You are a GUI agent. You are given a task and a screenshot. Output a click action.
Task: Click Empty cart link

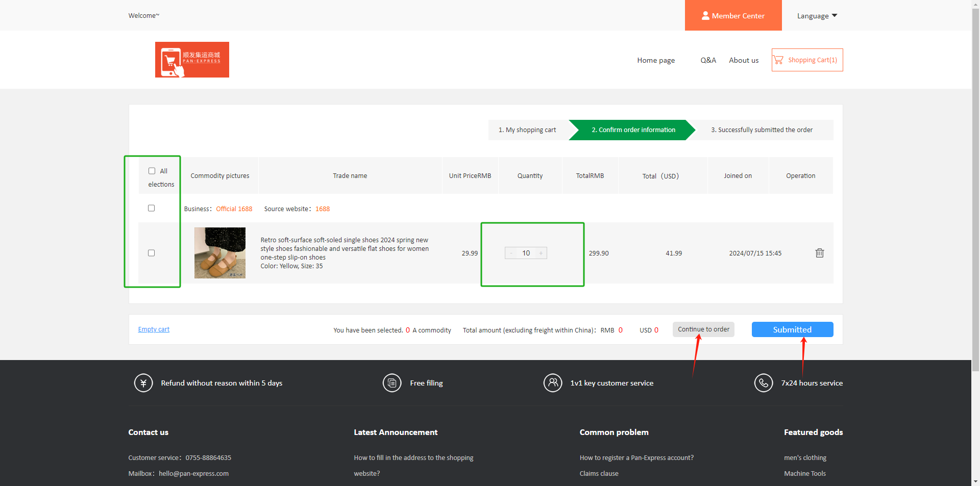click(154, 329)
